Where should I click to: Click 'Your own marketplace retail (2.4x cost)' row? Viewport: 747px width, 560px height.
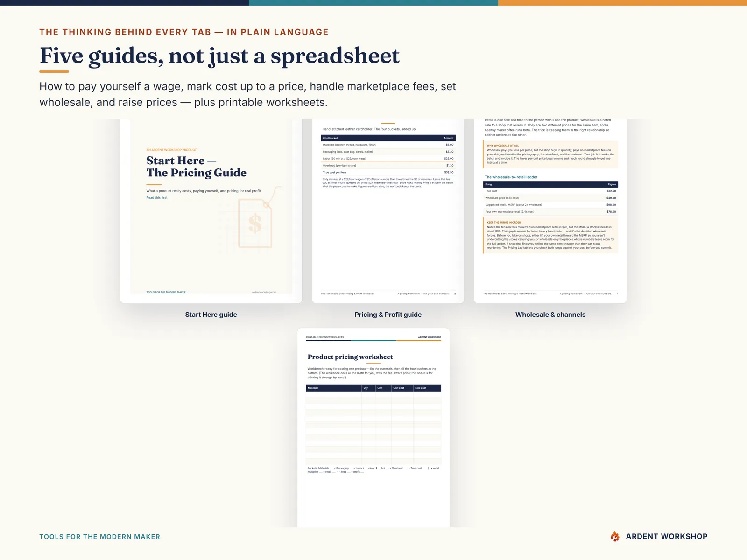550,212
